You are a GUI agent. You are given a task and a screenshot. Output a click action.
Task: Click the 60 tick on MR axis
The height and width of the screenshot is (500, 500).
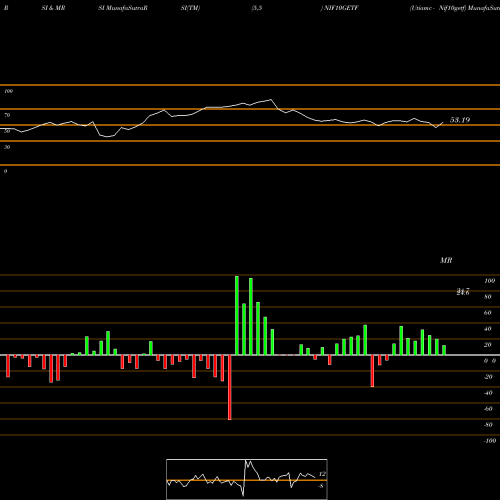pyautogui.click(x=488, y=313)
